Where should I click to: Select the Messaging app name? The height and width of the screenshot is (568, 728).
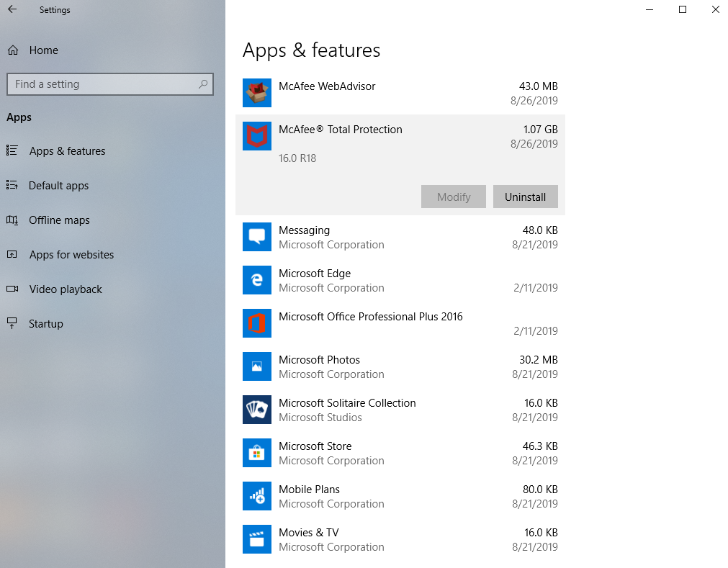304,230
